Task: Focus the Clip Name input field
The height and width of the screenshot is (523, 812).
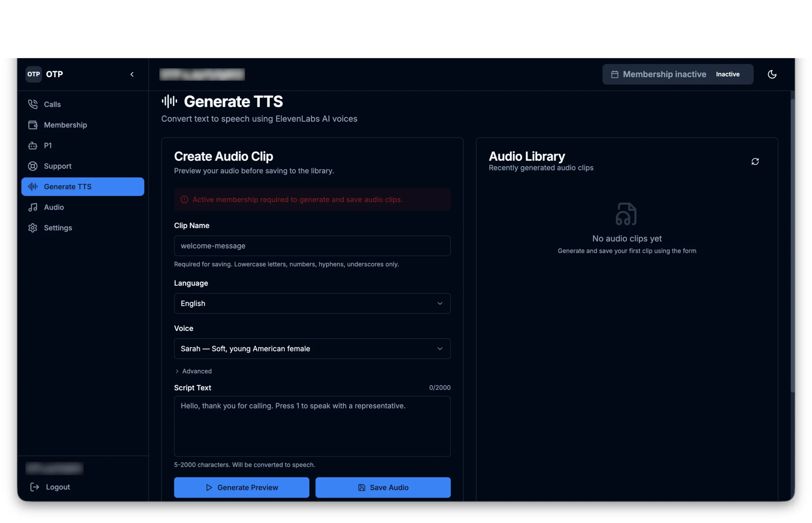Action: (x=312, y=246)
